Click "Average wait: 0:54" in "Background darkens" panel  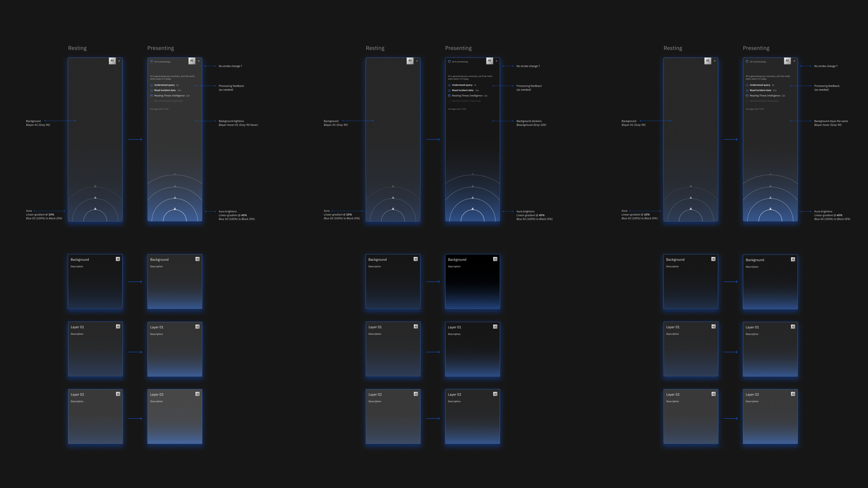457,109
